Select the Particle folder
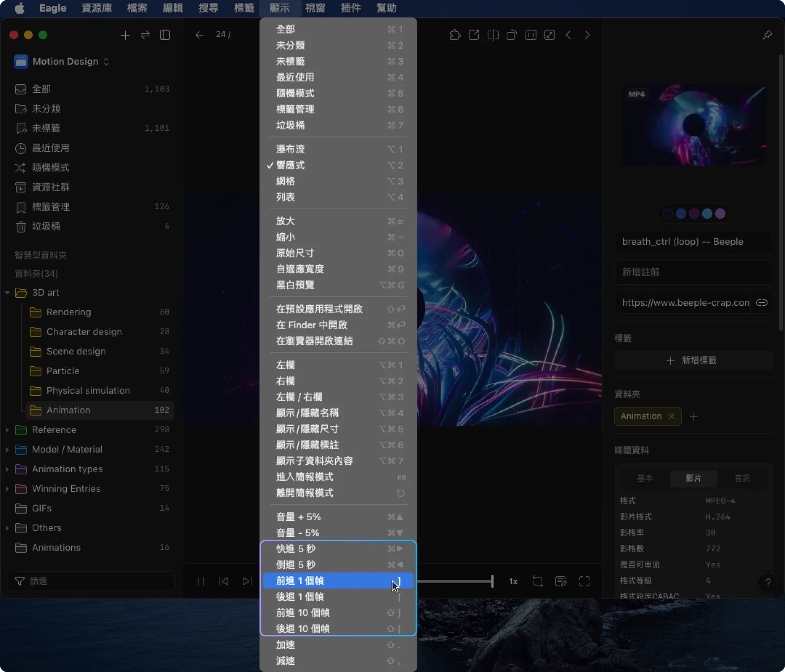 coord(100,371)
